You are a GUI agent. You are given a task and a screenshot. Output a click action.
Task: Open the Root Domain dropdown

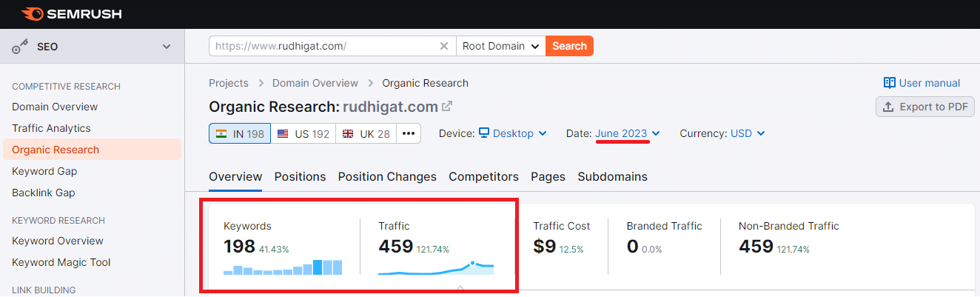pos(501,46)
